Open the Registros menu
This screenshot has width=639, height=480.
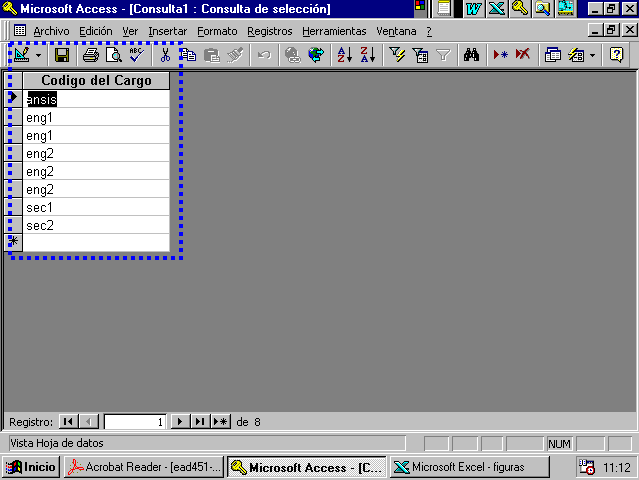[270, 31]
